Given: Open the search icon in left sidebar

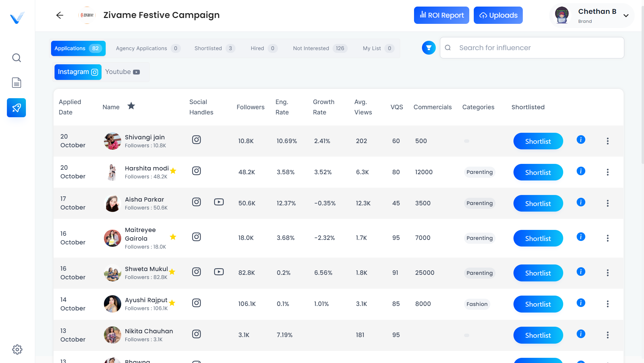Looking at the screenshot, I should pyautogui.click(x=17, y=58).
